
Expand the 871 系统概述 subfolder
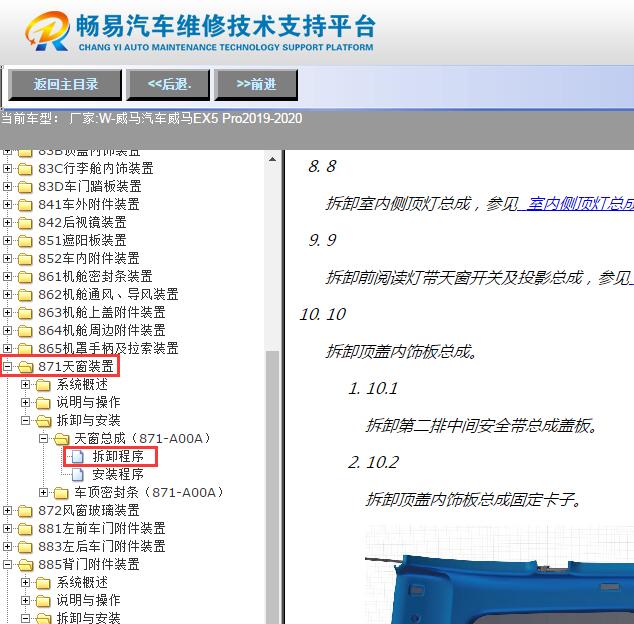click(x=25, y=384)
